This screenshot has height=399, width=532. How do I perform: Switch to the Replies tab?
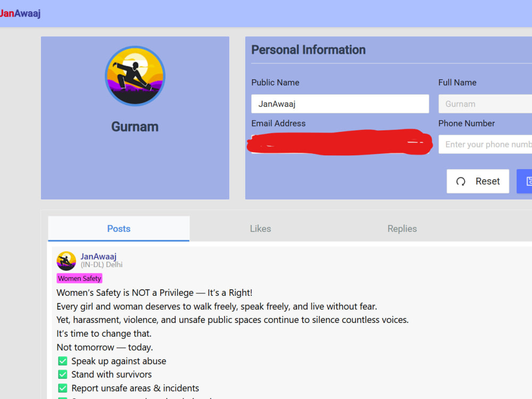pyautogui.click(x=402, y=229)
